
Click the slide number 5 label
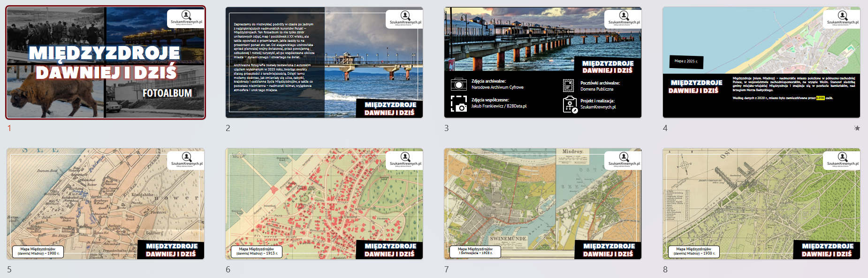pyautogui.click(x=9, y=270)
